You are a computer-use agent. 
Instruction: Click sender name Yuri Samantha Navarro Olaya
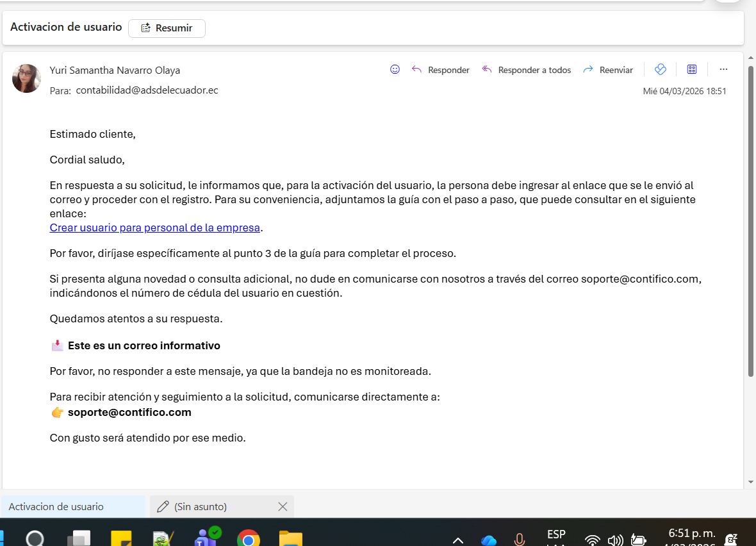pos(115,70)
